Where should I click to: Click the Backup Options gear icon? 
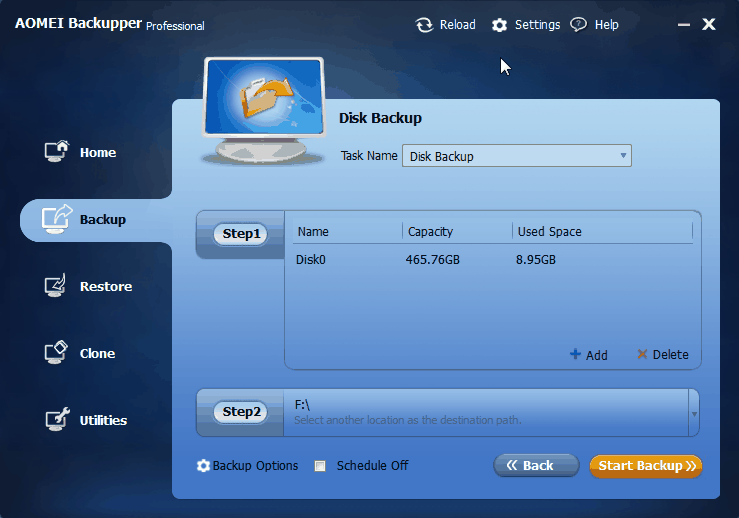click(x=203, y=466)
